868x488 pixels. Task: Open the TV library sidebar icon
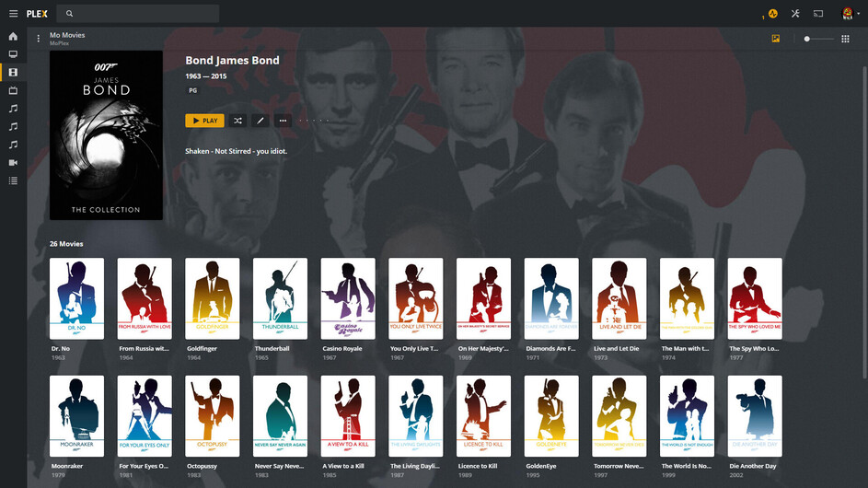click(13, 54)
